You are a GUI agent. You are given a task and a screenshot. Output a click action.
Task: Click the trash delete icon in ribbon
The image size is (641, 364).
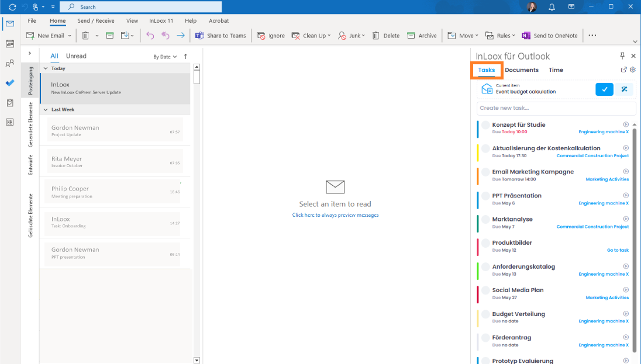pyautogui.click(x=85, y=36)
